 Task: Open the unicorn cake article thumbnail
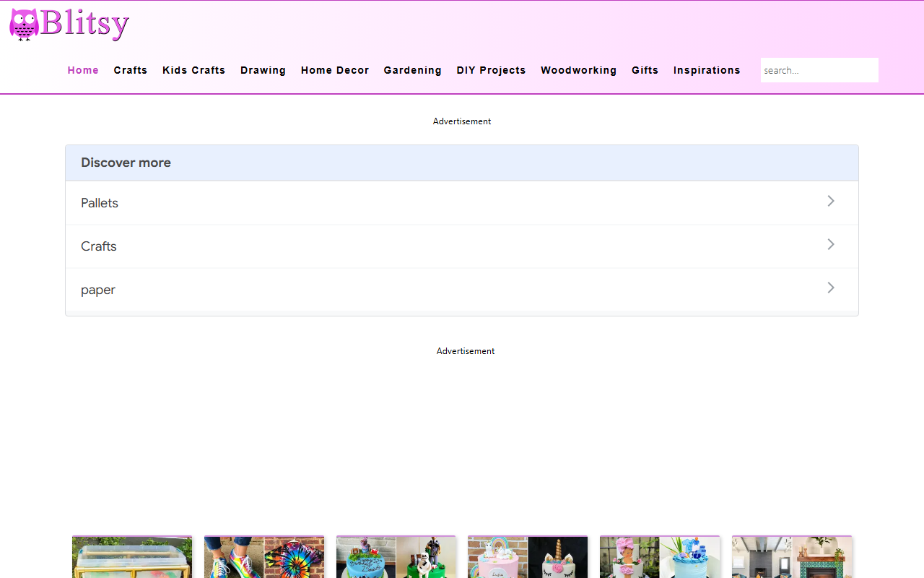(x=528, y=557)
